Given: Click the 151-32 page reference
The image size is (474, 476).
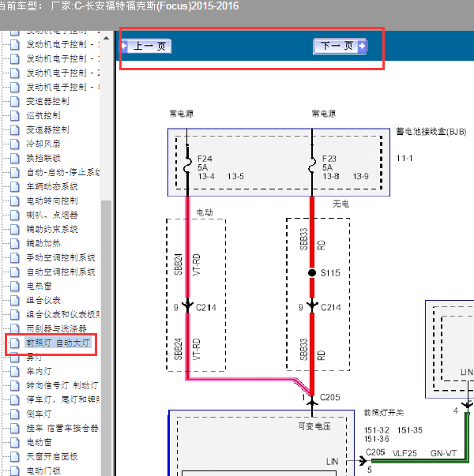Looking at the screenshot, I should coord(377,430).
